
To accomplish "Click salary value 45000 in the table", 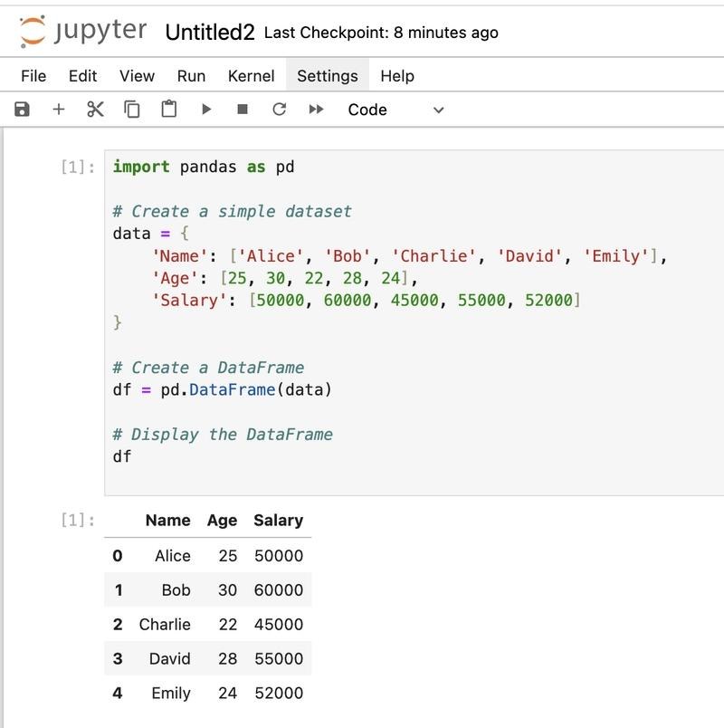I will pos(279,625).
